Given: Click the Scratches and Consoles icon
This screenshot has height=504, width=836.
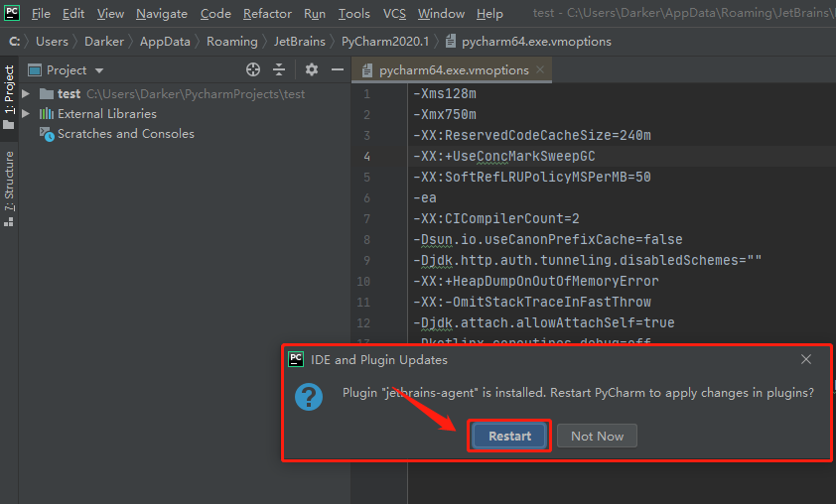Looking at the screenshot, I should click(47, 134).
